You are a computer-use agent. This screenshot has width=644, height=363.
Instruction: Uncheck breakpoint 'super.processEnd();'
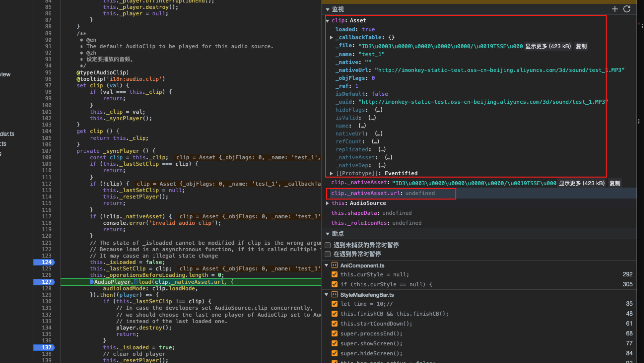tap(334, 333)
